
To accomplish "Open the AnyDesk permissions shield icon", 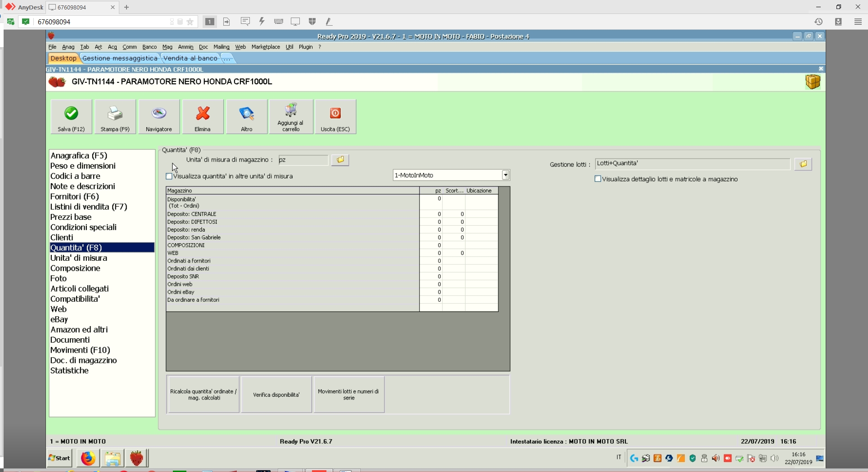I will tap(312, 22).
